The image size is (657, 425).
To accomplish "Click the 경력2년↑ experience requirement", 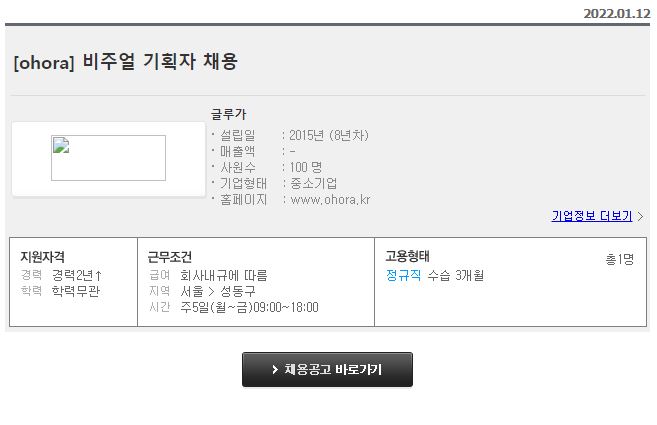I will [77, 275].
